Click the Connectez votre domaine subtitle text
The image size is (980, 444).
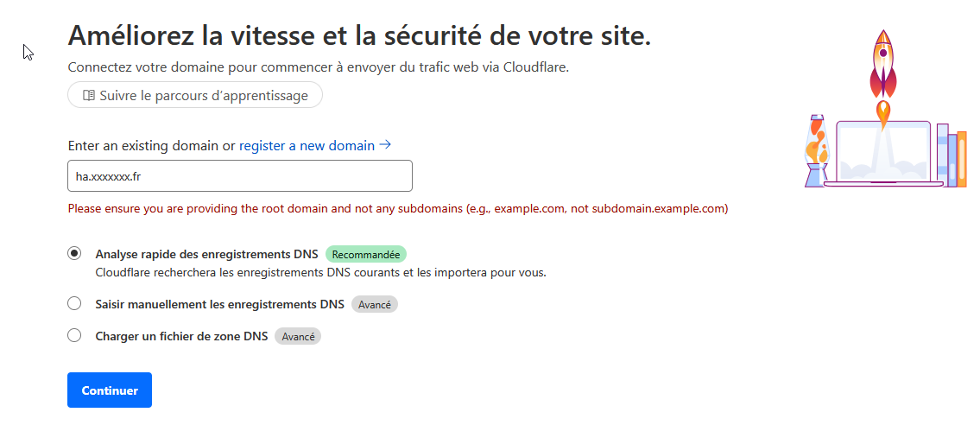pos(318,67)
